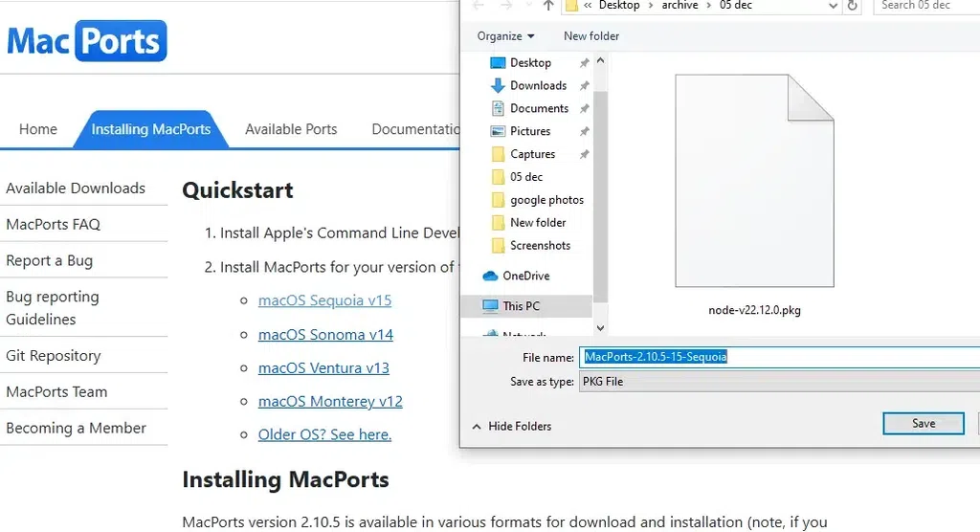
Task: Click 05 dec in the address path
Action: (x=736, y=6)
